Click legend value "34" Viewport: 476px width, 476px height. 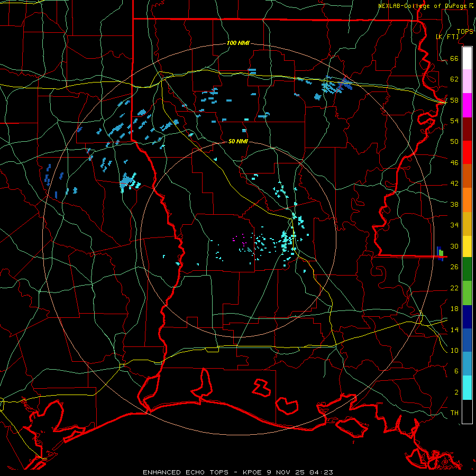pos(454,225)
